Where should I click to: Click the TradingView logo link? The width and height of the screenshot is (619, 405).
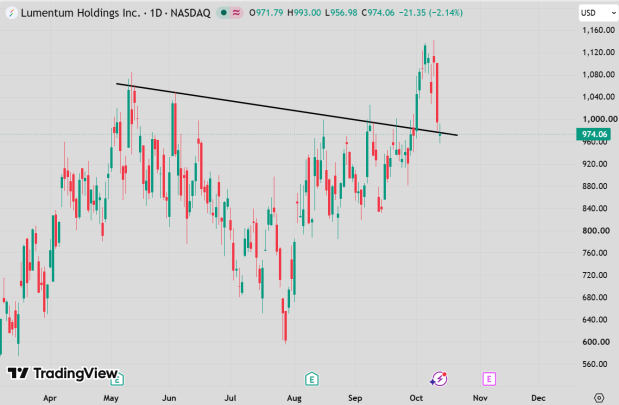pos(63,373)
